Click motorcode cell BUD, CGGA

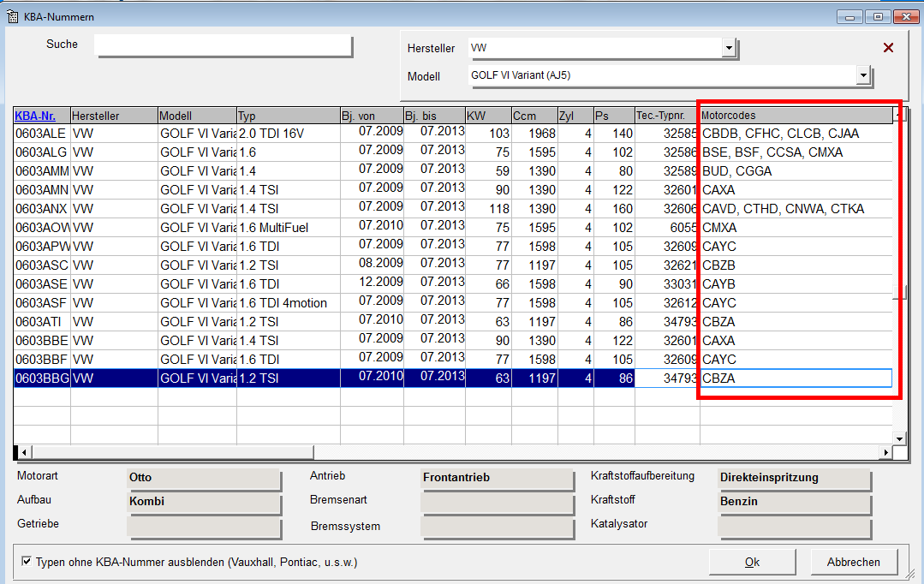point(796,171)
